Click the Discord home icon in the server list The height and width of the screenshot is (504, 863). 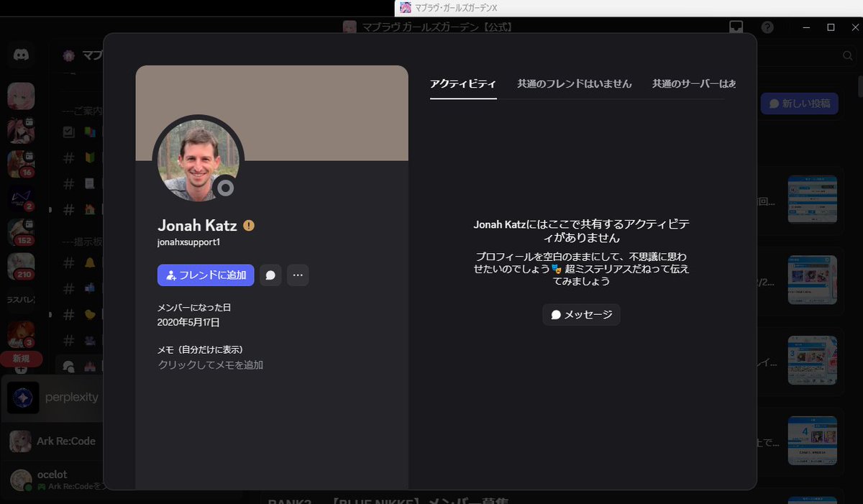(21, 55)
